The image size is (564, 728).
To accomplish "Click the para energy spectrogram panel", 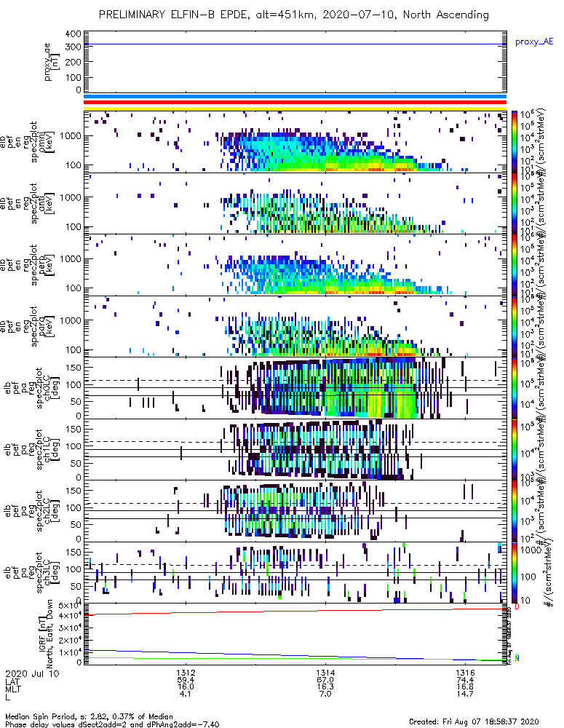I will [295, 326].
